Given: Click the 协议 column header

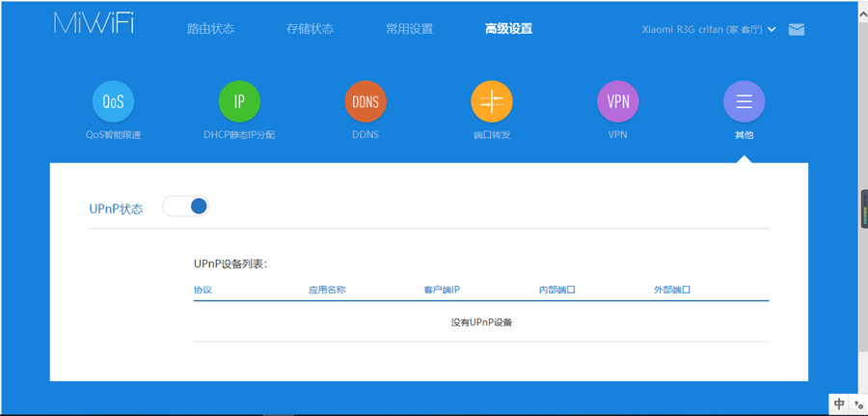Looking at the screenshot, I should (203, 290).
